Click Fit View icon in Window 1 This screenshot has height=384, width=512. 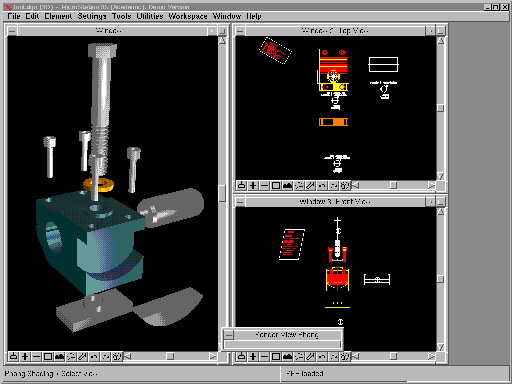pyautogui.click(x=59, y=356)
